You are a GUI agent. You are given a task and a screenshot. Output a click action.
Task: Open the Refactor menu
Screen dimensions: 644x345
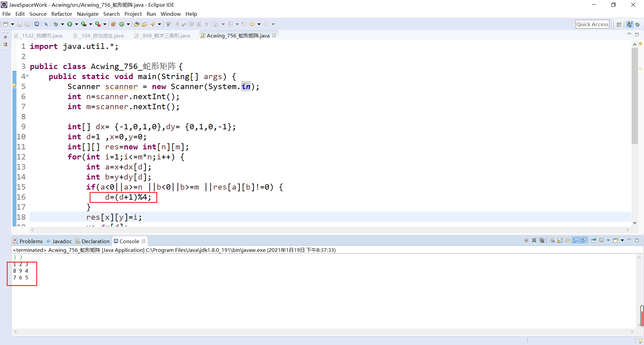tap(62, 14)
